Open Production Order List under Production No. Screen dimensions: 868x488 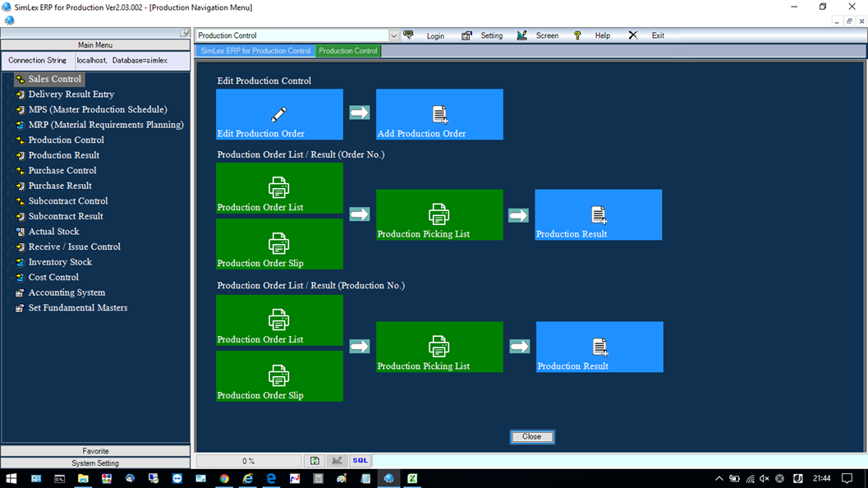[279, 320]
